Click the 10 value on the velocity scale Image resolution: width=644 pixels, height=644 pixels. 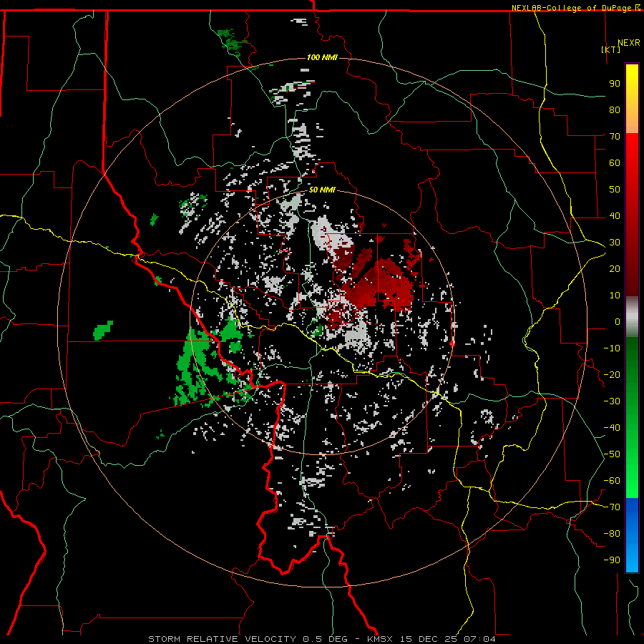[615, 296]
